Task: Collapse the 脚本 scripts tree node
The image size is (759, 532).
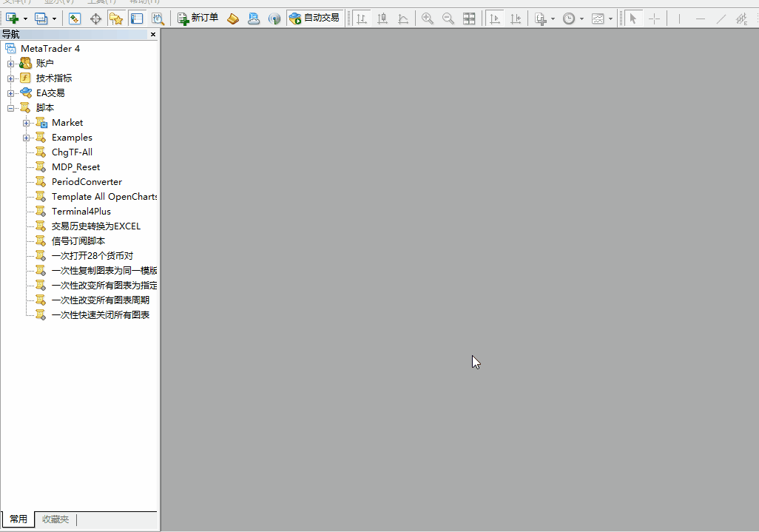Action: click(11, 108)
